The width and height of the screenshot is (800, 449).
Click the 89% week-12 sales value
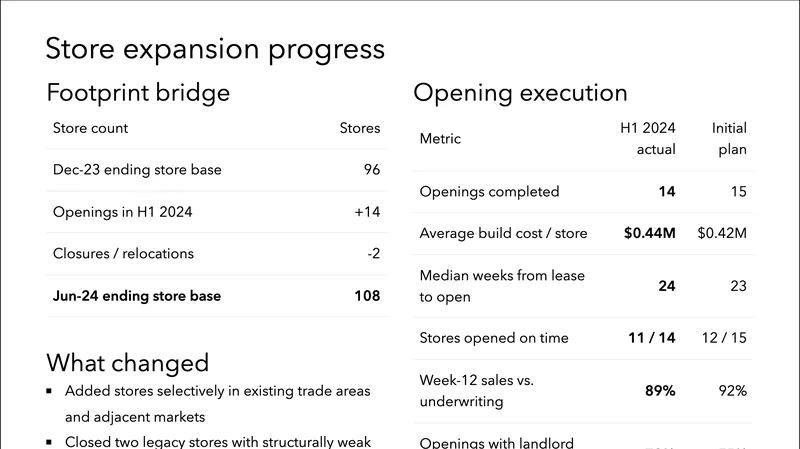[660, 391]
